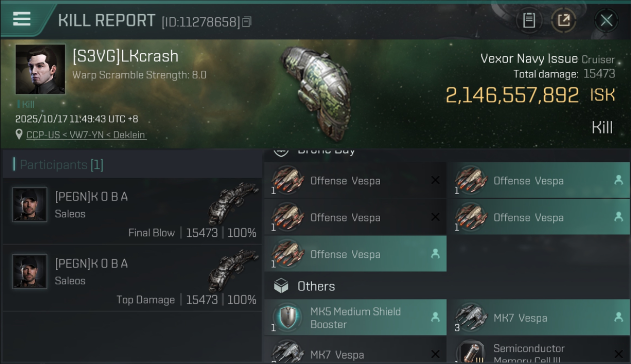
Task: Click the Final Blow pilot portrait
Action: (30, 205)
